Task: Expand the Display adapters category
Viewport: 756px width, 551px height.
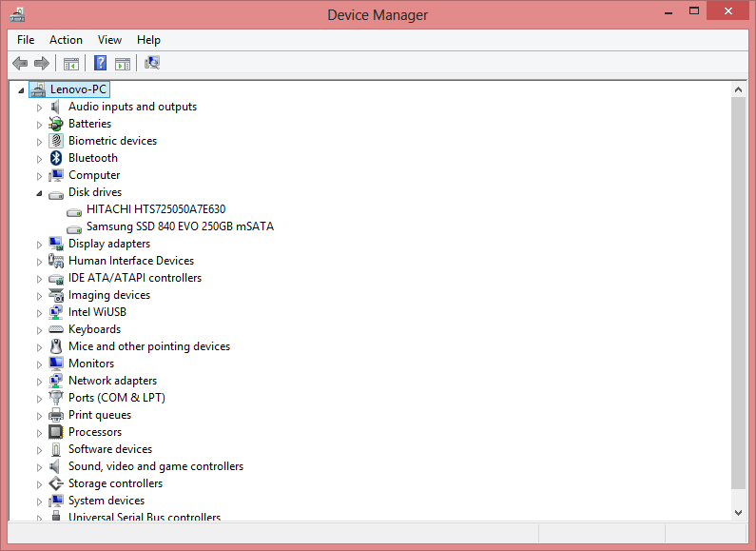Action: (x=39, y=245)
